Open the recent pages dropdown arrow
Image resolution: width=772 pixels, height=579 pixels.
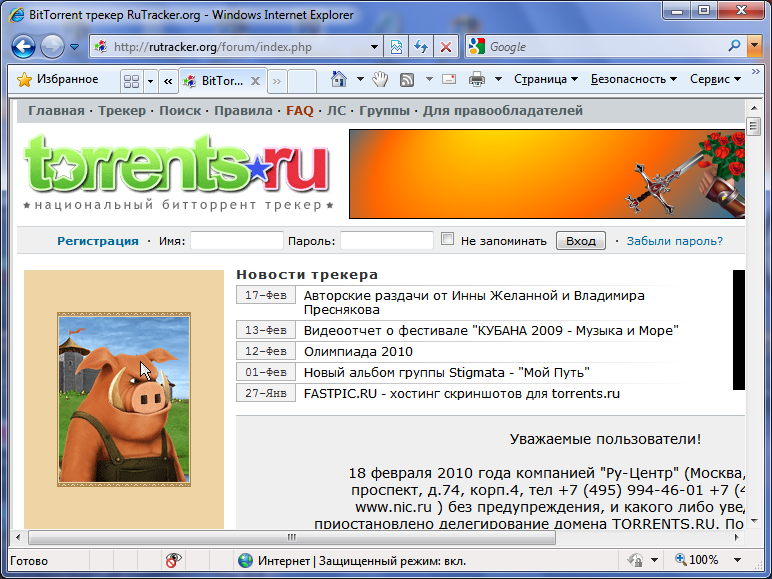tap(74, 47)
